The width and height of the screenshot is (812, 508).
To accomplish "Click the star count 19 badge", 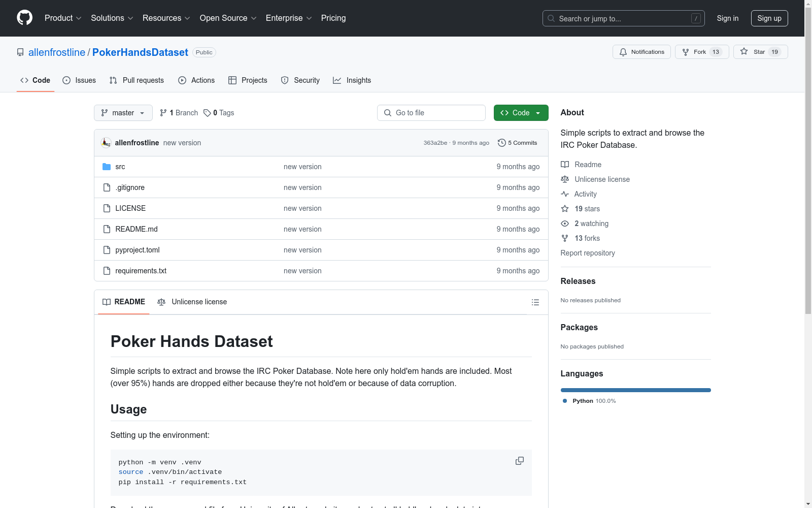I will (774, 52).
